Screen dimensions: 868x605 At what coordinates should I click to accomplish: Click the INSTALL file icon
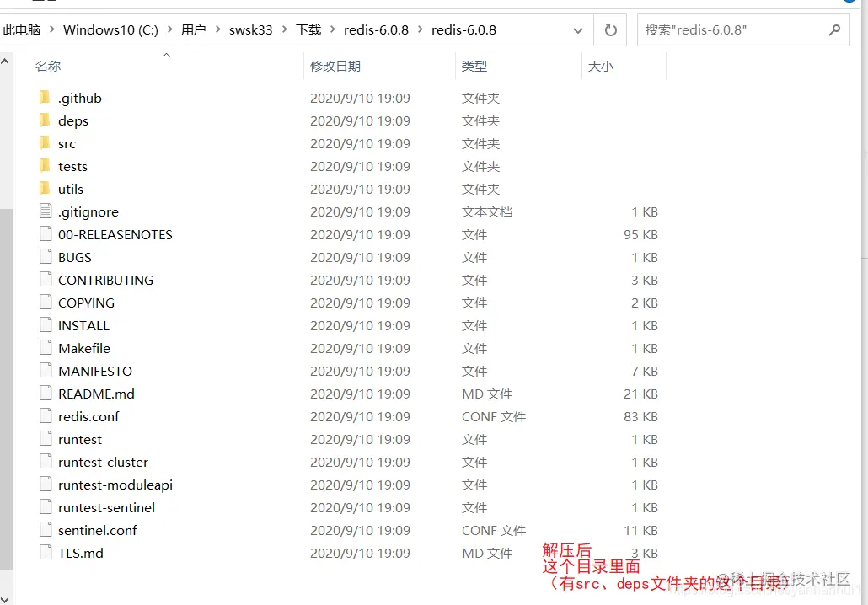pos(46,324)
